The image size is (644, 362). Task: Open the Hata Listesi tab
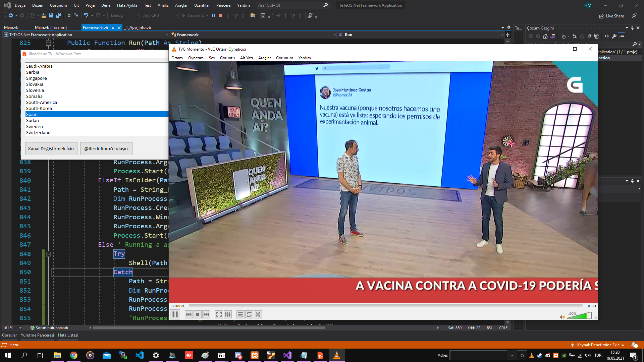68,335
